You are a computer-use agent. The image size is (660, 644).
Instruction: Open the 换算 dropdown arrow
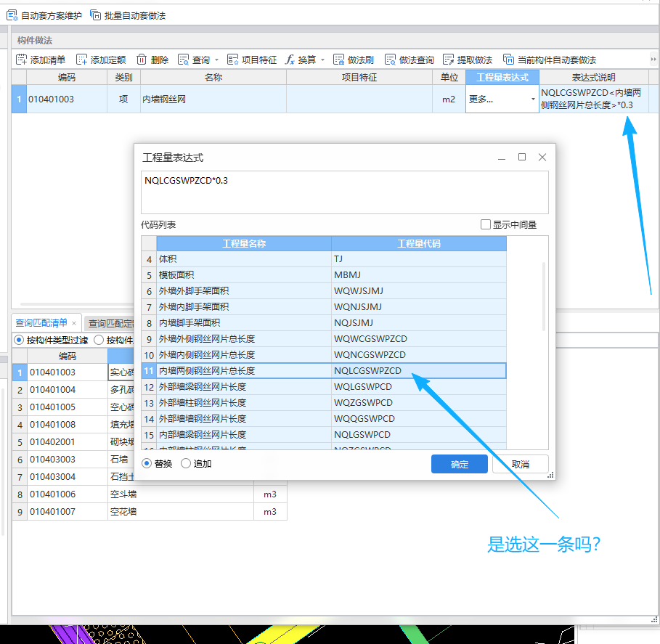click(x=323, y=60)
